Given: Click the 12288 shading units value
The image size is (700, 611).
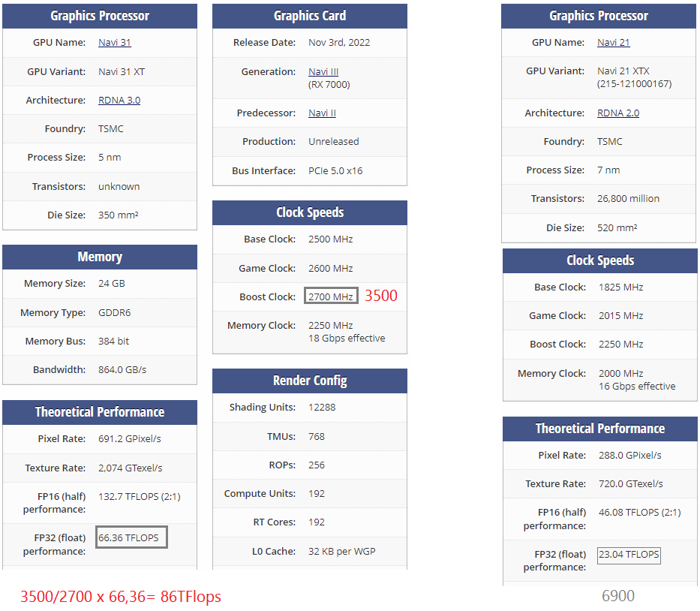Looking at the screenshot, I should tap(322, 408).
